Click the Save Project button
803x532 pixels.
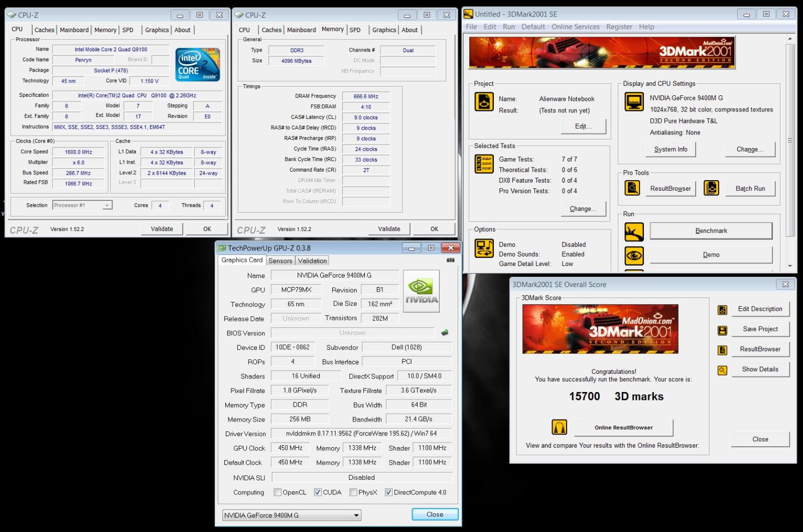(760, 329)
